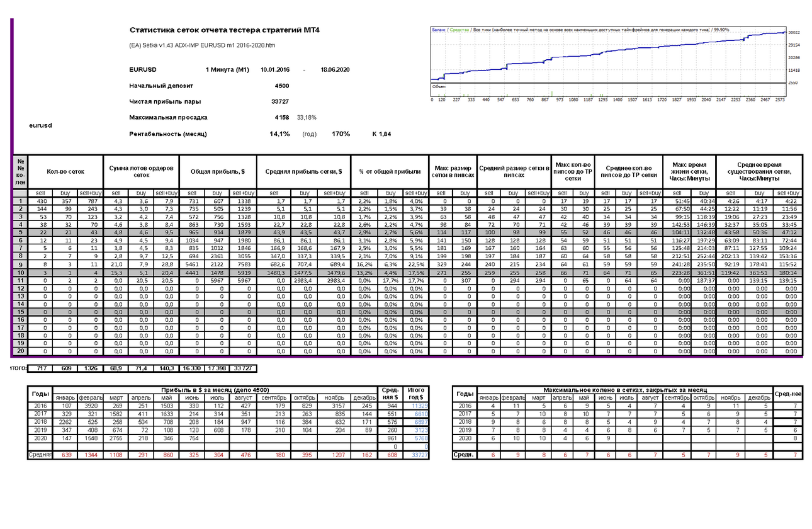Select percentage cell '22,5%' in row 9
The image size is (812, 529).
coord(415,264)
